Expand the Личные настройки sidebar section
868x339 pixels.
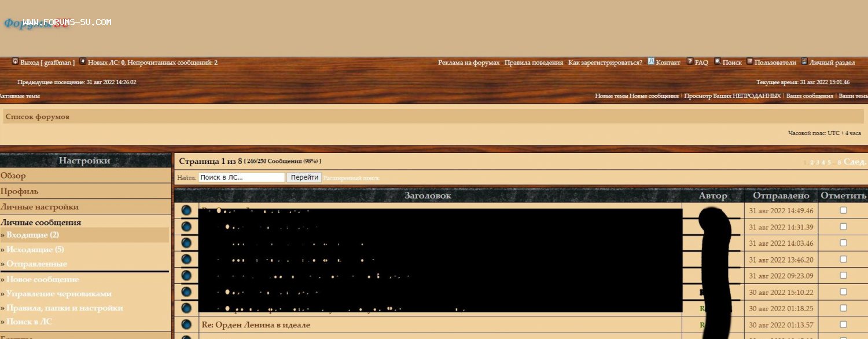click(39, 207)
